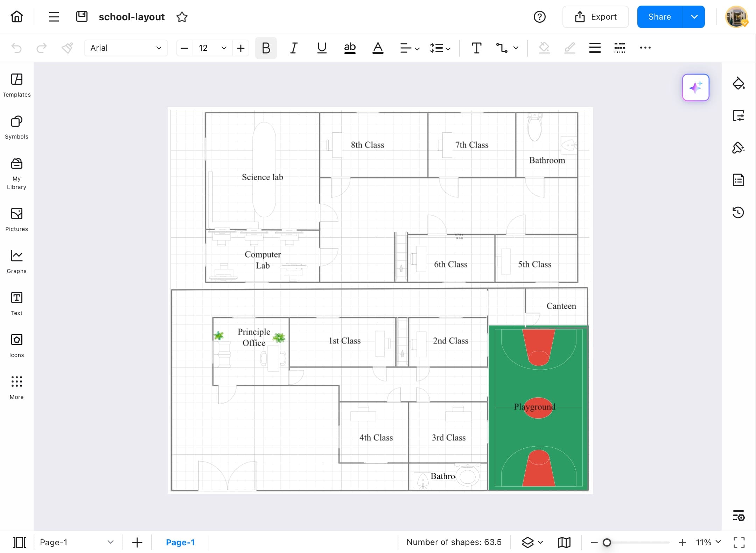Switch to the Page-1 tab
This screenshot has height=553, width=756.
(x=180, y=542)
